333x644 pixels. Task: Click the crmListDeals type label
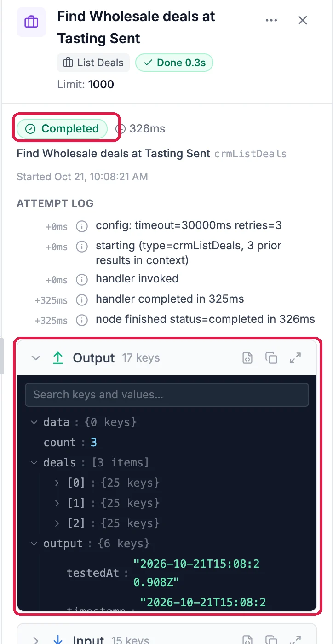pos(251,154)
